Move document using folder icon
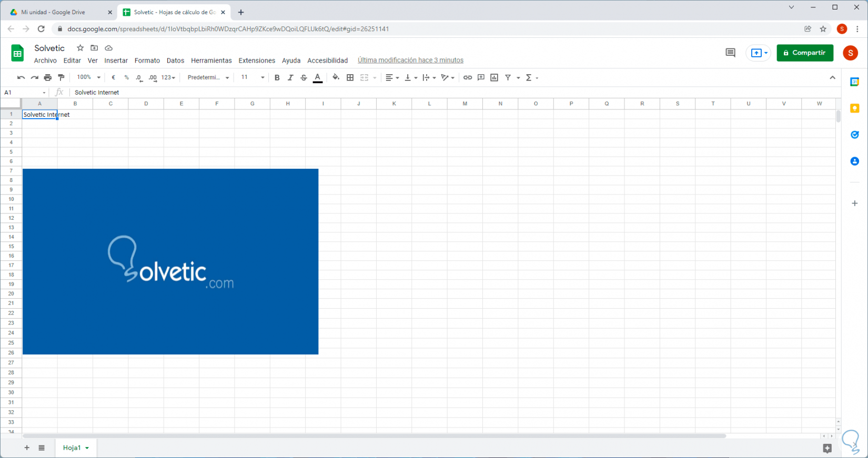The height and width of the screenshot is (458, 868). (x=94, y=48)
